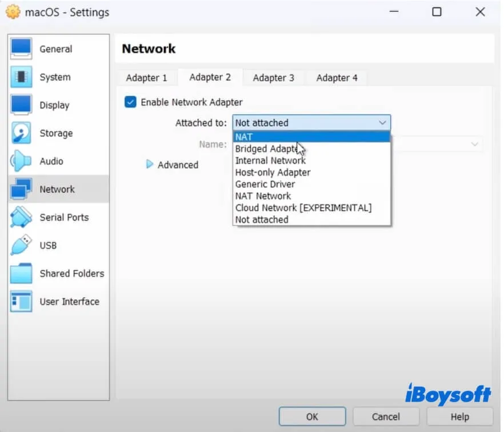Click the Cancel button
Viewport: 504px width, 432px height.
(386, 417)
